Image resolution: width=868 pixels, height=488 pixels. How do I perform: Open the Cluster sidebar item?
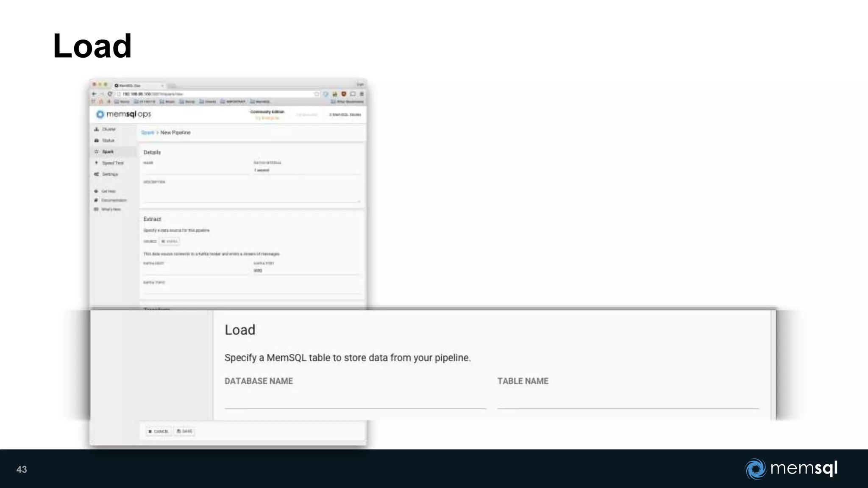pyautogui.click(x=108, y=129)
